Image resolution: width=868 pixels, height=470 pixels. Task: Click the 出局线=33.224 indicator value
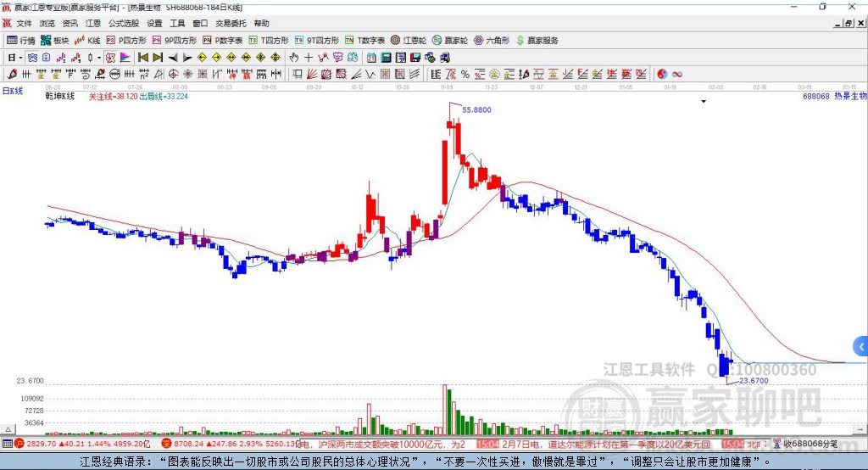tap(164, 97)
